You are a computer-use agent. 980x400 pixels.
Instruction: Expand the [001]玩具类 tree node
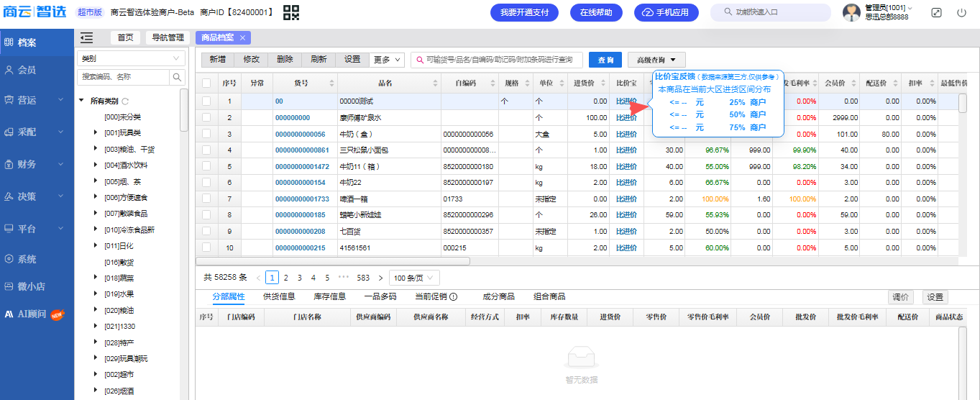pyautogui.click(x=96, y=132)
